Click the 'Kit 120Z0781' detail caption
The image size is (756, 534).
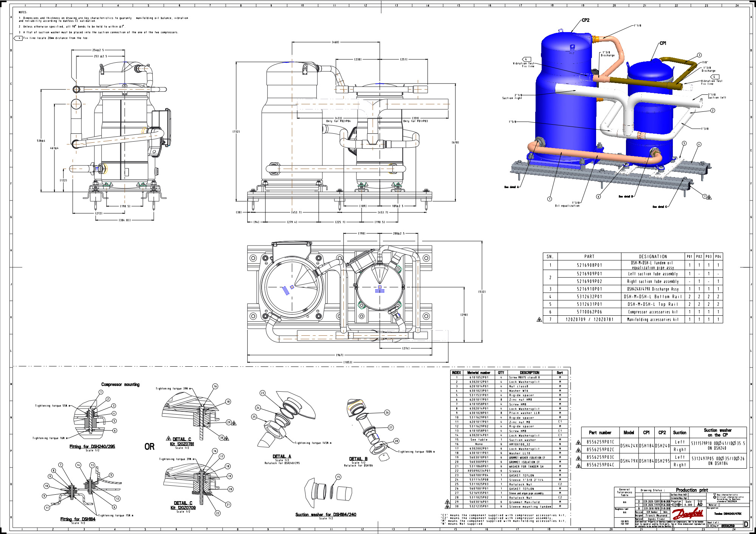(182, 444)
